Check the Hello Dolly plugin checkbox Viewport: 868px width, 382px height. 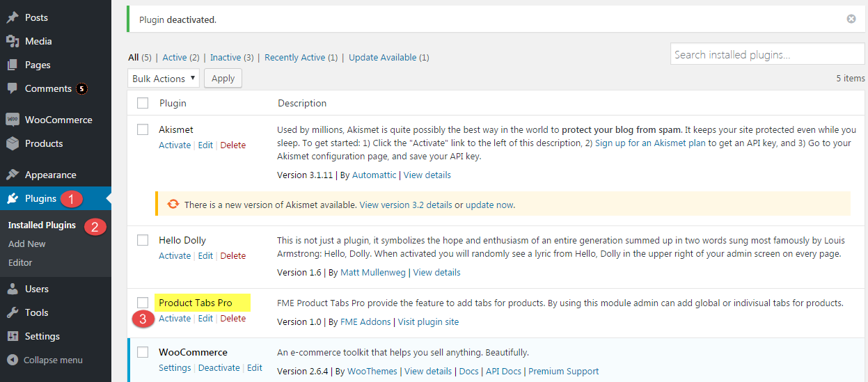point(143,240)
